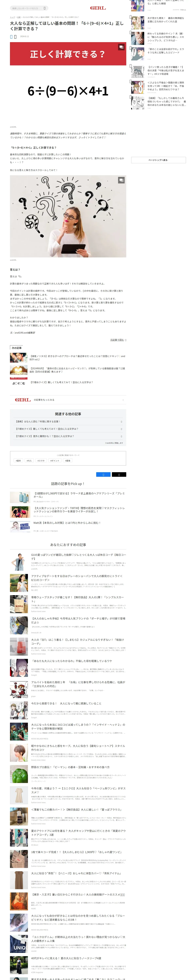196x980 pixels.
Task: Click the andGIRL logo in の記事をもっとみる row
Action: [23, 400]
